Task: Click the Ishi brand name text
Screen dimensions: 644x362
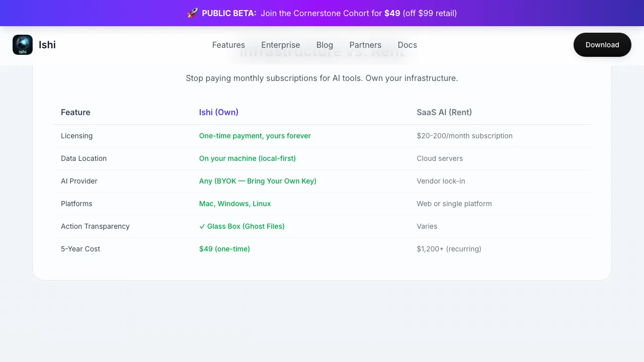Action: (x=47, y=45)
